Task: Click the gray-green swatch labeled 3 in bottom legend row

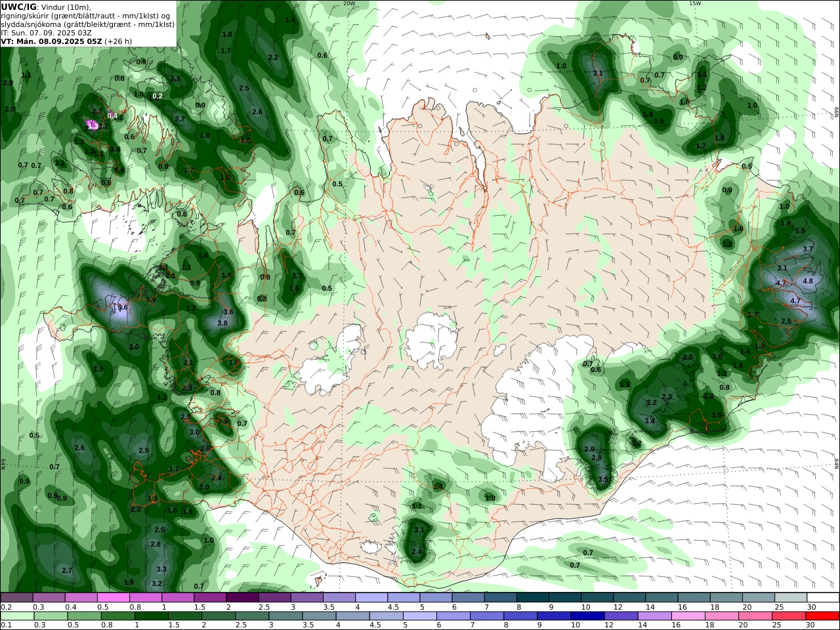Action: [285, 616]
